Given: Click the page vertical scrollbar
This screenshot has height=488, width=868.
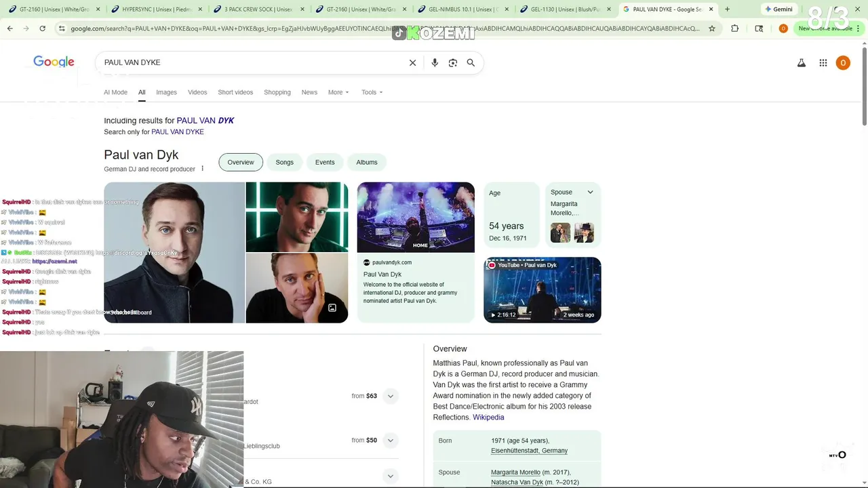Looking at the screenshot, I should pos(864,87).
